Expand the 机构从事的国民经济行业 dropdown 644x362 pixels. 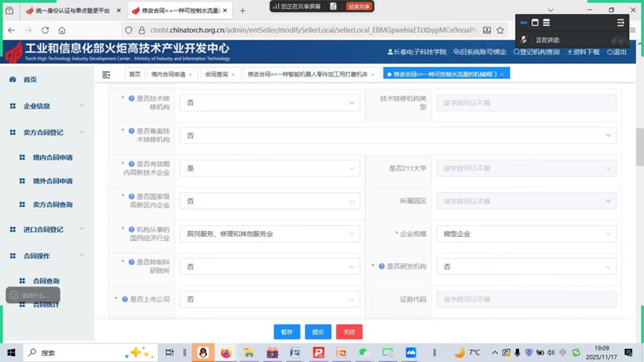click(x=270, y=234)
